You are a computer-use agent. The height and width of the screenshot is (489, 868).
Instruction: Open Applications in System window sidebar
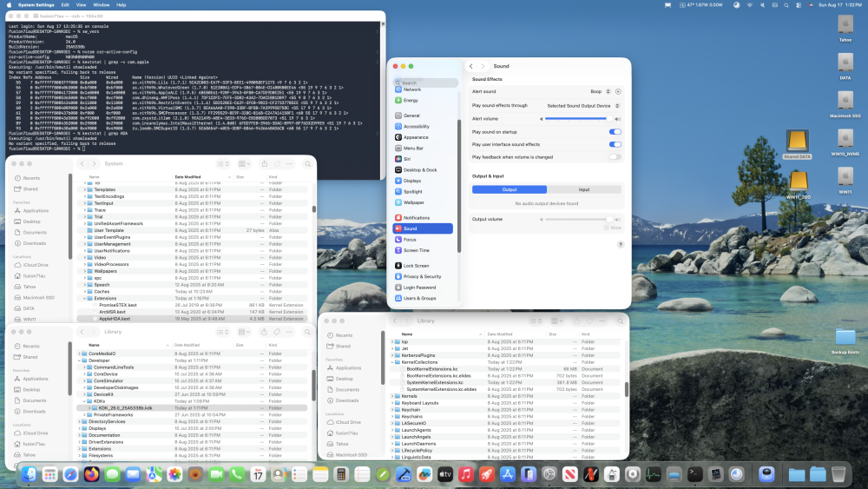click(36, 210)
